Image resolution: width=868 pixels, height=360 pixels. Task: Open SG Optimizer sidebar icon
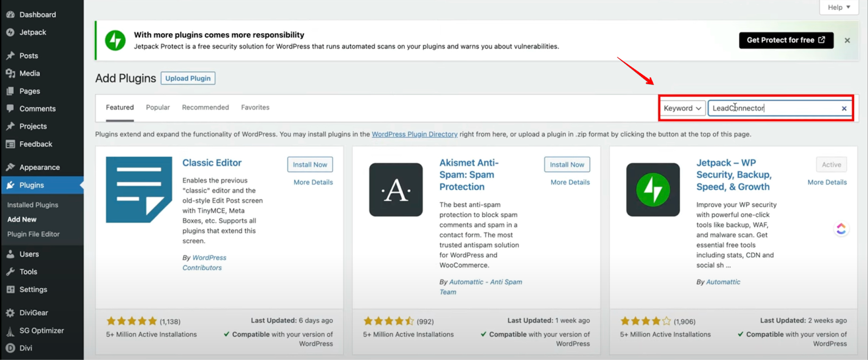click(10, 331)
